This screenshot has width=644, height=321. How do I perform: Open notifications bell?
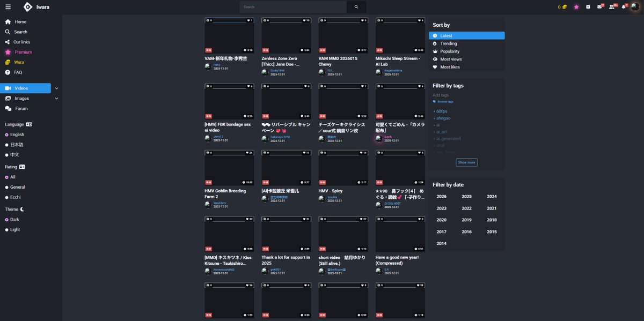pos(624,6)
